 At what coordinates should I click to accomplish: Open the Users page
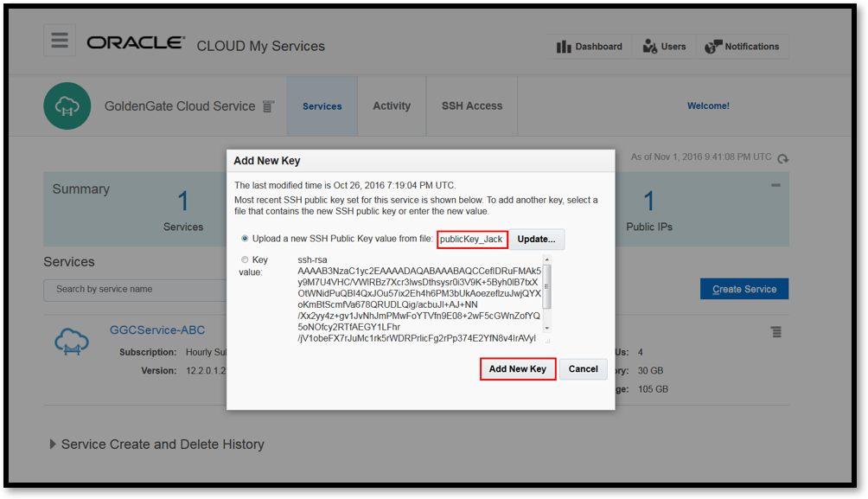coord(664,47)
